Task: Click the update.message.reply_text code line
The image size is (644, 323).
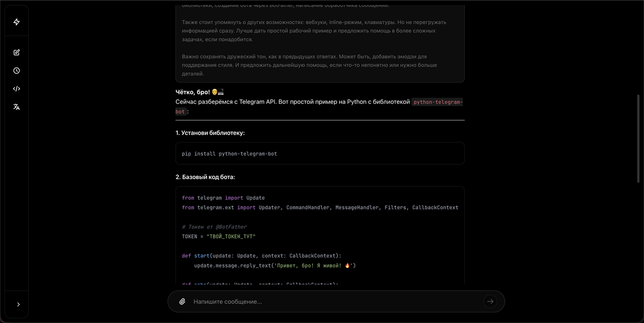Action: [x=275, y=265]
